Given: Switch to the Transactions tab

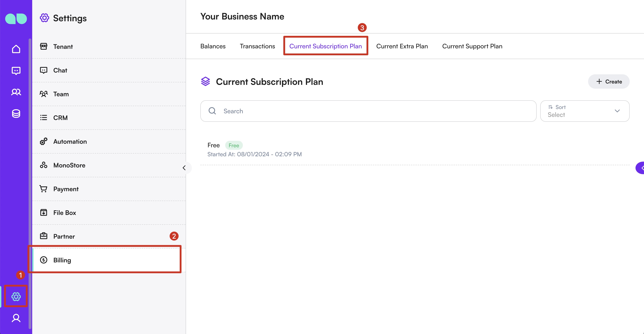Looking at the screenshot, I should [257, 46].
